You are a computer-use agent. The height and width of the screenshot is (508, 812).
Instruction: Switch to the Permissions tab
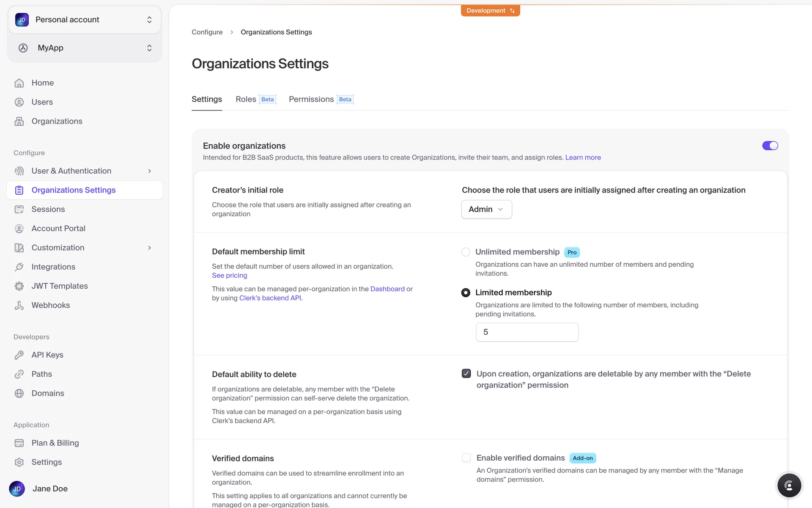coord(311,99)
